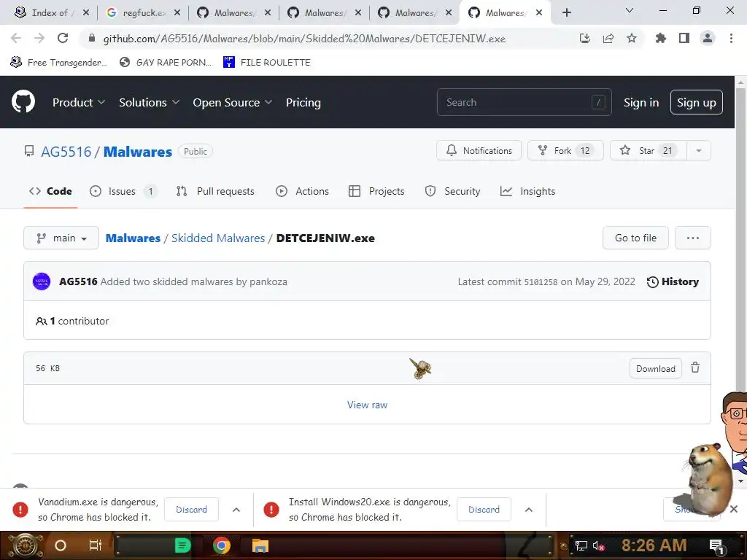Viewport: 747px width, 560px height.
Task: Click the file Download button
Action: coord(656,368)
